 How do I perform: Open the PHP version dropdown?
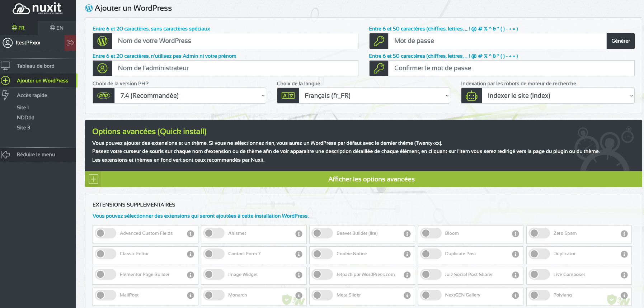190,96
